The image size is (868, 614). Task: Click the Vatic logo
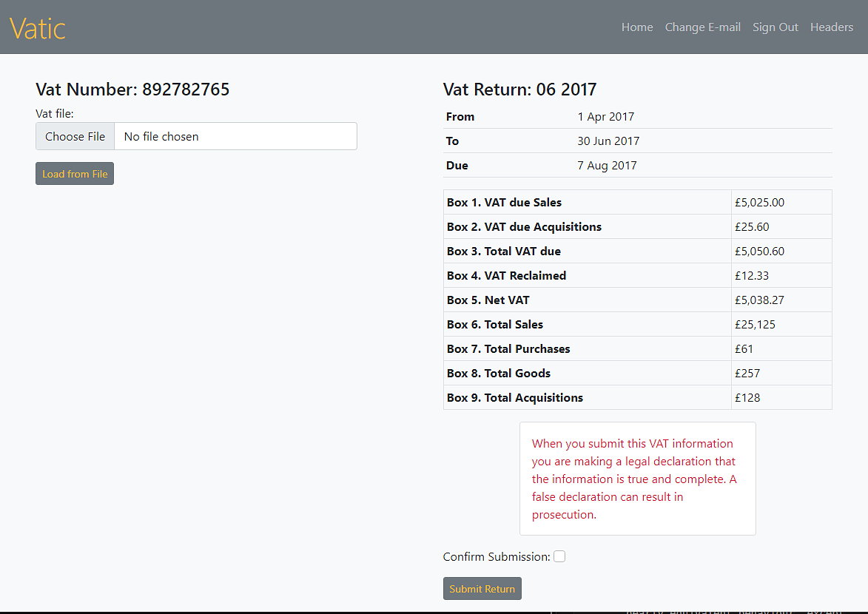click(x=38, y=28)
